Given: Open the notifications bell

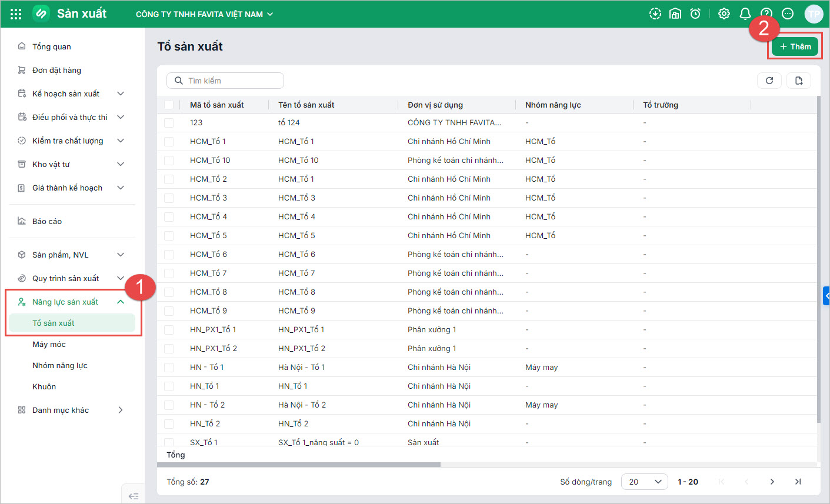Looking at the screenshot, I should [x=745, y=14].
